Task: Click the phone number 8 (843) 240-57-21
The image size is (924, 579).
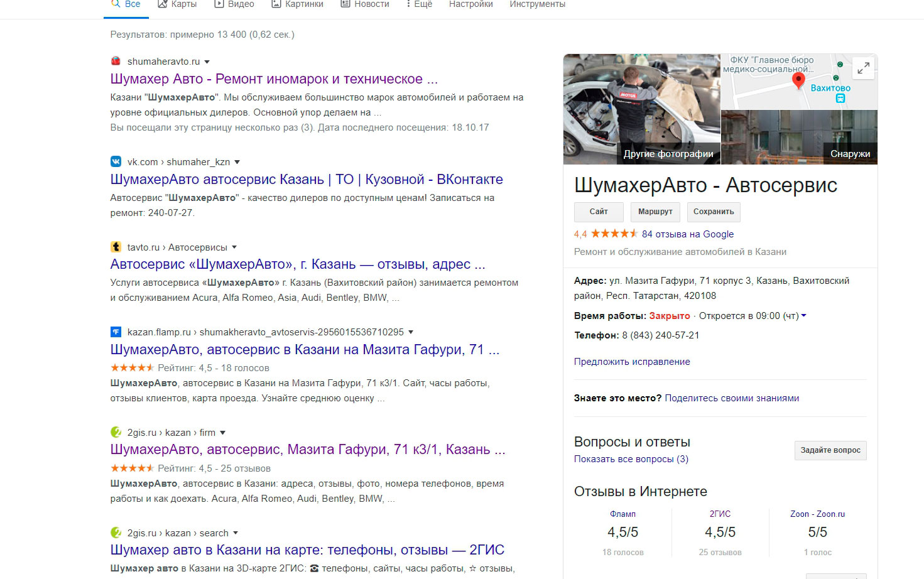Action: click(660, 335)
